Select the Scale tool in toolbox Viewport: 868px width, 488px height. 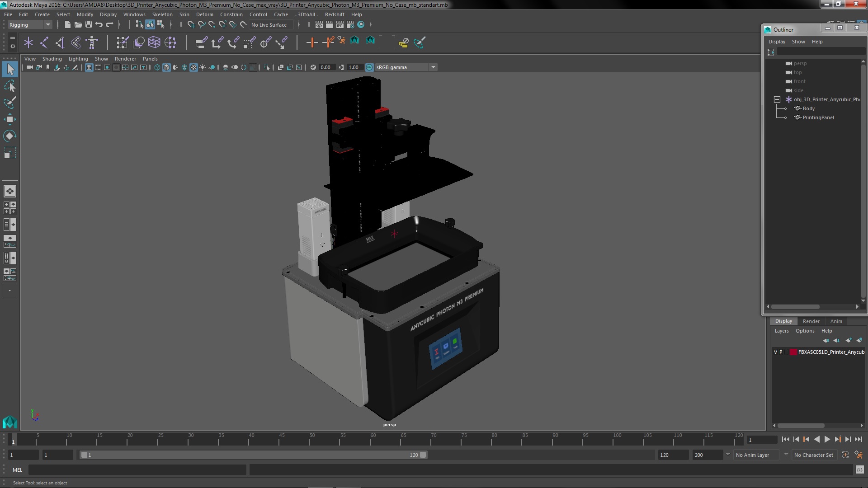click(x=10, y=153)
